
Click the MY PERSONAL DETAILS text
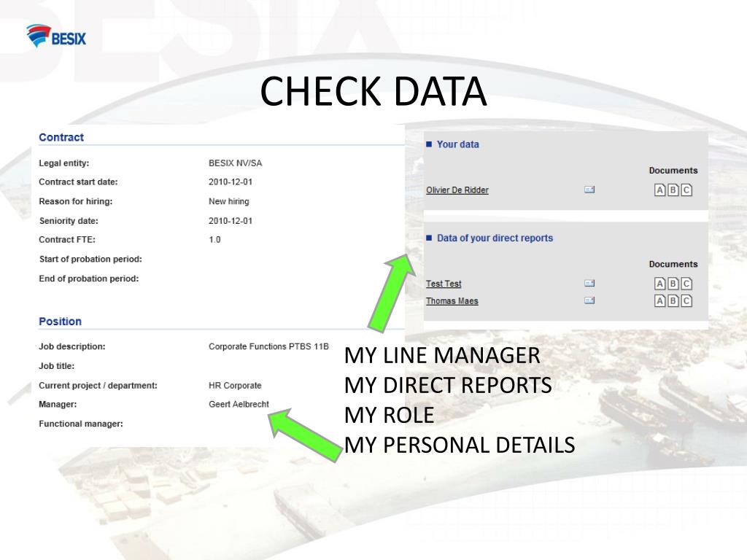tap(460, 446)
